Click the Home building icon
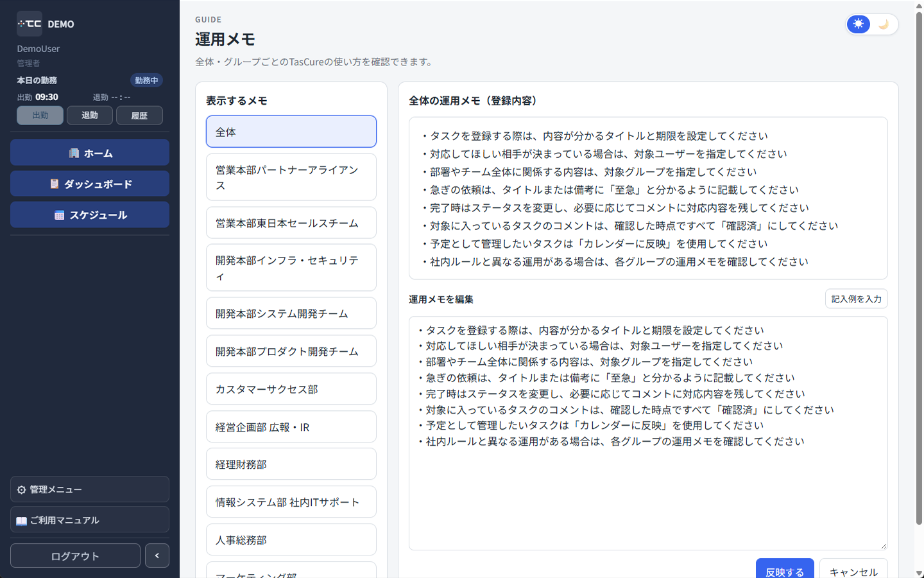This screenshot has width=924, height=578. (x=74, y=153)
